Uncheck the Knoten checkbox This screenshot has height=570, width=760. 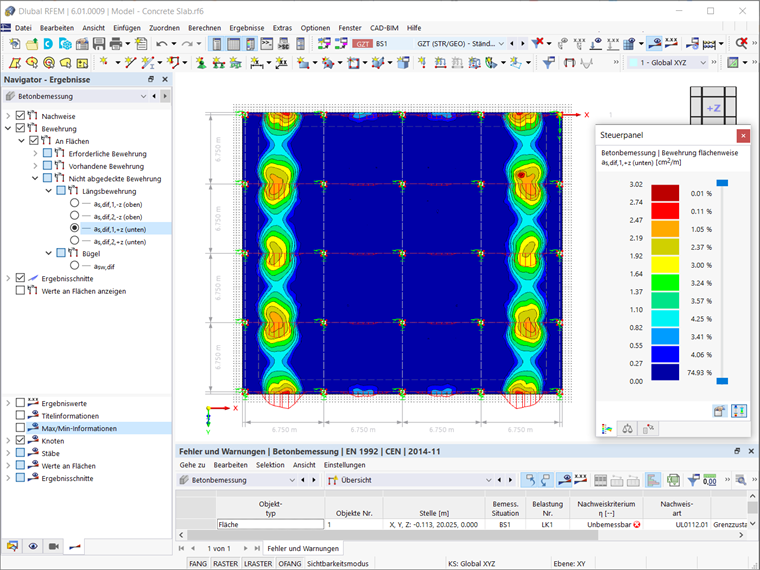coord(20,441)
